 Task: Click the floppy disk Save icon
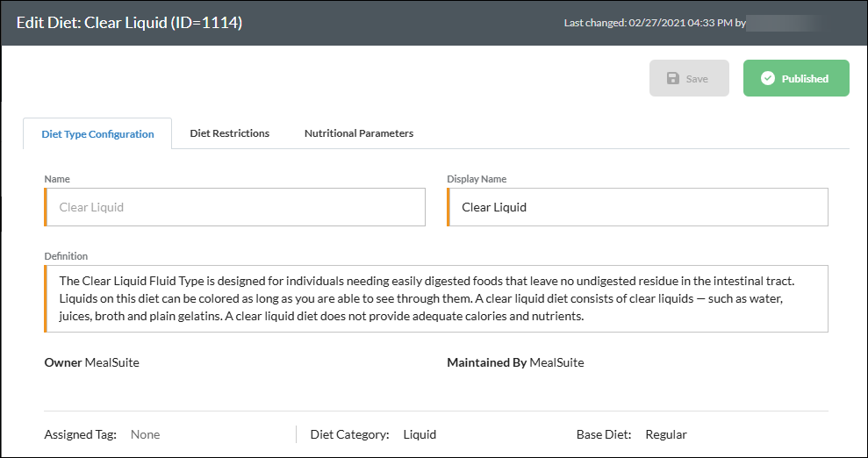pyautogui.click(x=672, y=79)
